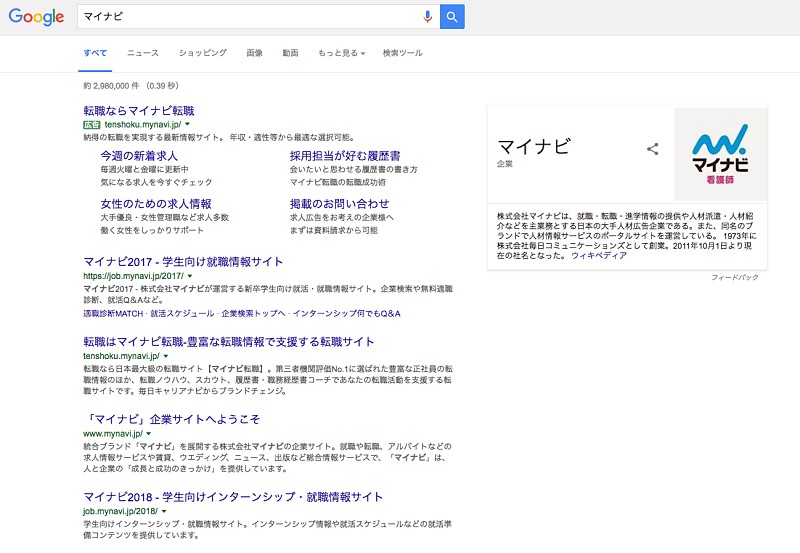The height and width of the screenshot is (553, 800).
Task: Open the ウィキペディア link in knowledge panel
Action: pos(599,256)
